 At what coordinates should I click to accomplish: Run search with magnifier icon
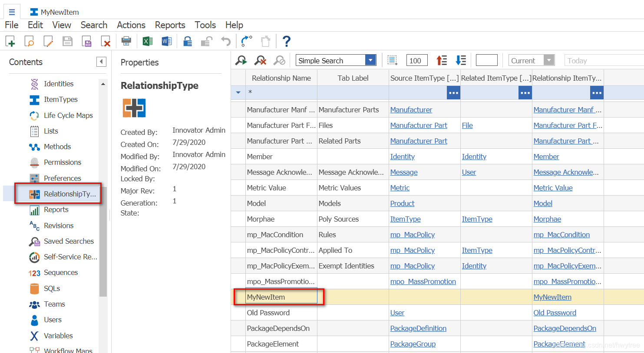[x=241, y=60]
